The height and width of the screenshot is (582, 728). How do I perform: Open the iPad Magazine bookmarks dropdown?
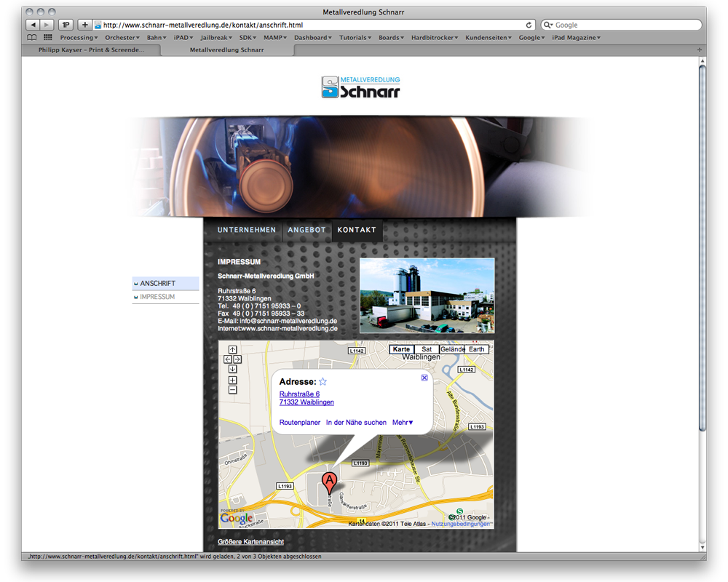(x=576, y=38)
